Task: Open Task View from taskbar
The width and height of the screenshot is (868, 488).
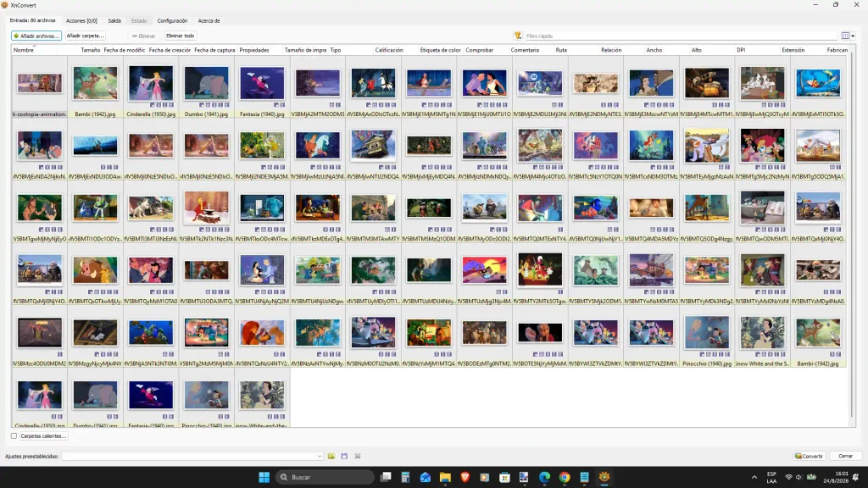Action: [x=386, y=477]
